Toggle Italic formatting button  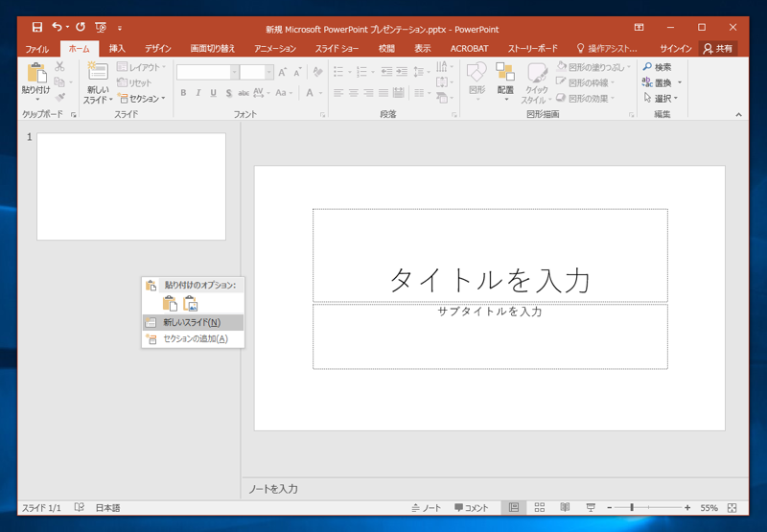pyautogui.click(x=198, y=93)
